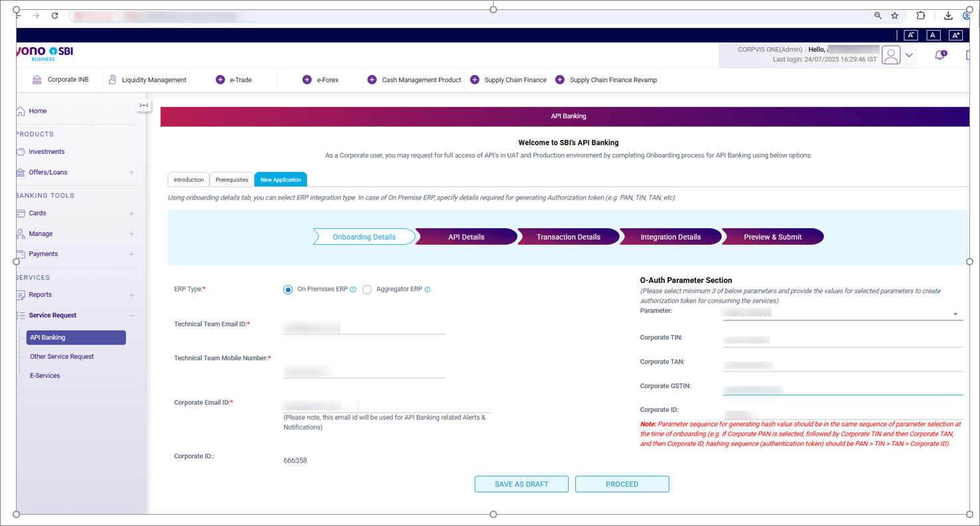Click the PROCEED button
The width and height of the screenshot is (980, 526).
click(x=622, y=484)
